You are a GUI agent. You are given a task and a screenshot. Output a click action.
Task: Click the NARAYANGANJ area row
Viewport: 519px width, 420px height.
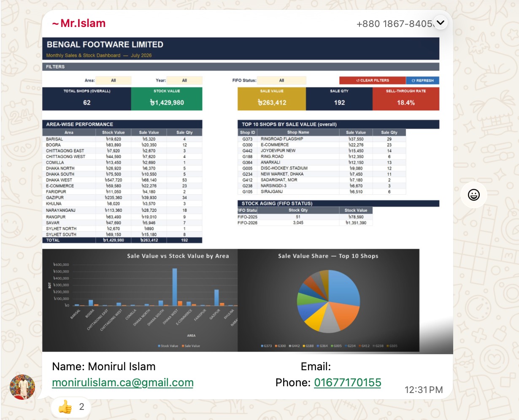click(x=122, y=210)
